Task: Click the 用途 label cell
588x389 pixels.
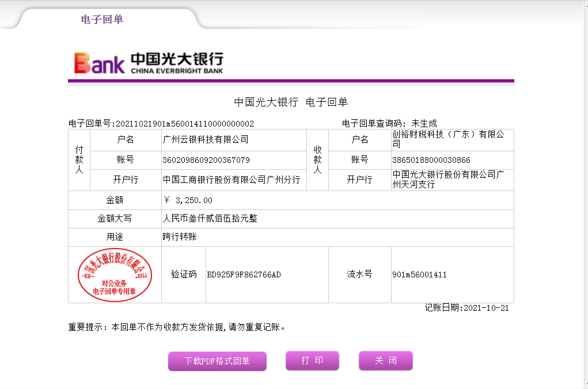Action: point(115,237)
